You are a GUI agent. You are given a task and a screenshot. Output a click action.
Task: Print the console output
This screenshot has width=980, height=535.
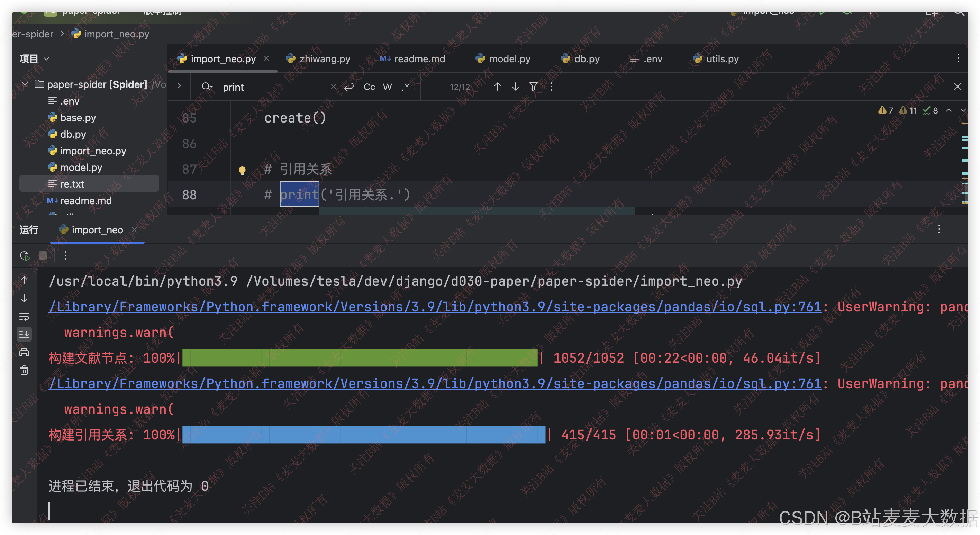(x=24, y=352)
